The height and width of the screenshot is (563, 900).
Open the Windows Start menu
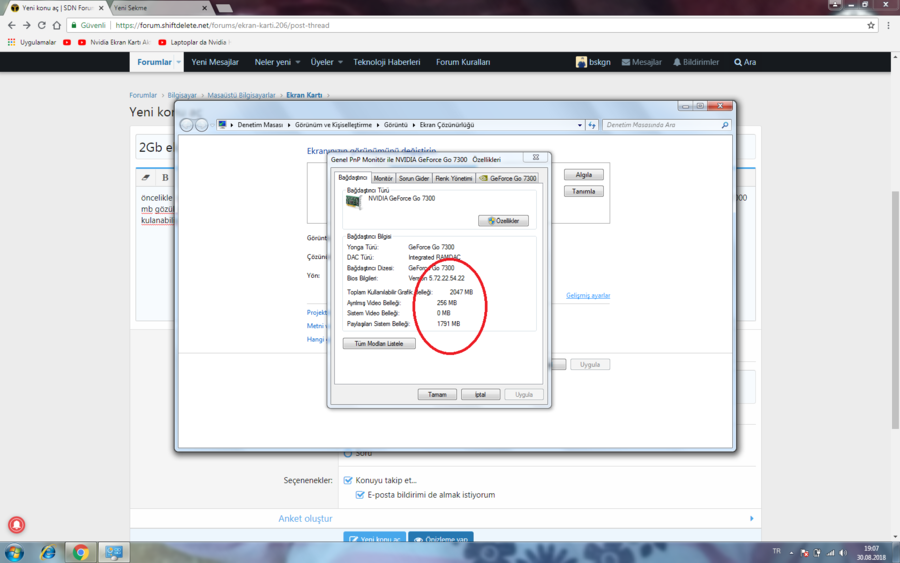click(15, 553)
